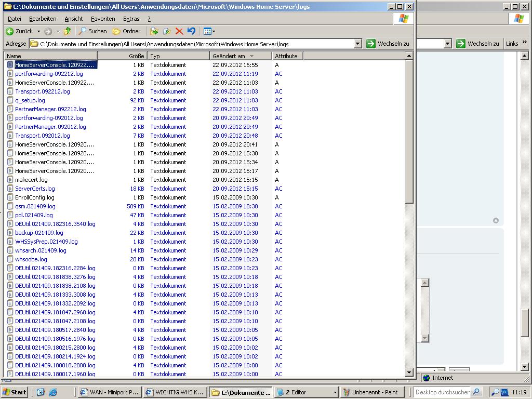Open the Ansicht menu
Viewport: 532px width, 399px height.
point(74,19)
